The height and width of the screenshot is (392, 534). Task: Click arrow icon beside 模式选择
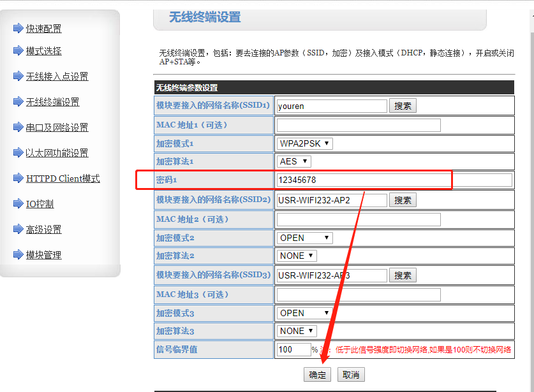(18, 50)
